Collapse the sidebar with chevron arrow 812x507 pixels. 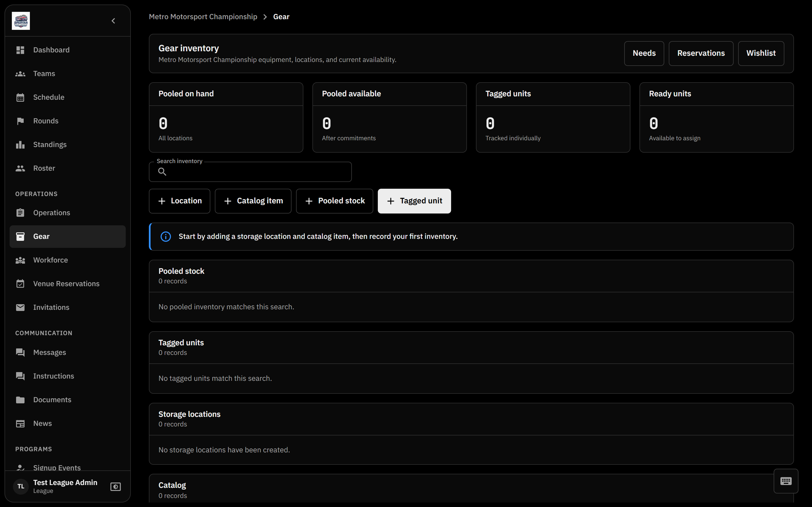(113, 21)
